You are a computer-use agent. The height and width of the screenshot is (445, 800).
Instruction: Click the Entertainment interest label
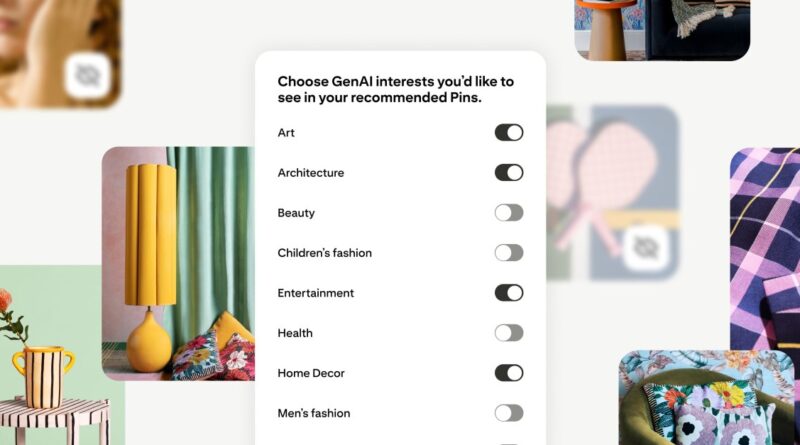click(x=316, y=293)
